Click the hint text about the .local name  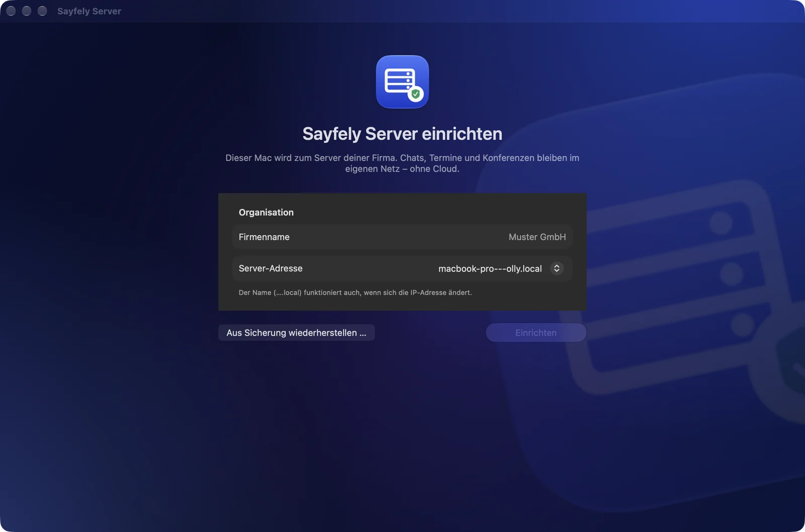coord(355,293)
